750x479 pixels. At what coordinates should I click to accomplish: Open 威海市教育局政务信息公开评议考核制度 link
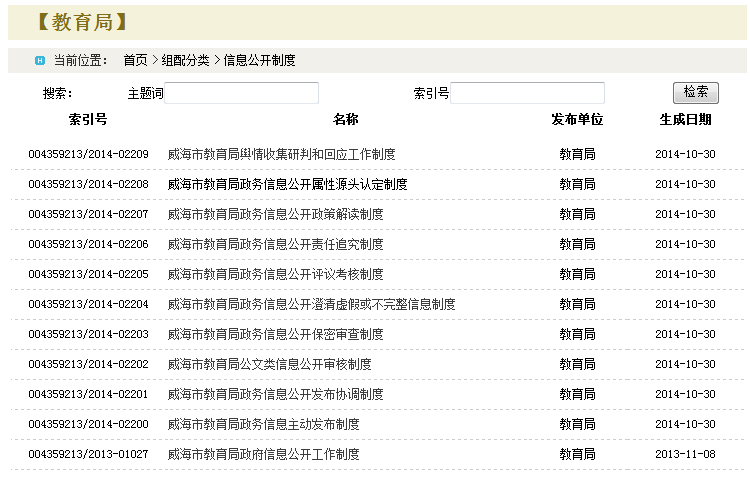(x=275, y=274)
